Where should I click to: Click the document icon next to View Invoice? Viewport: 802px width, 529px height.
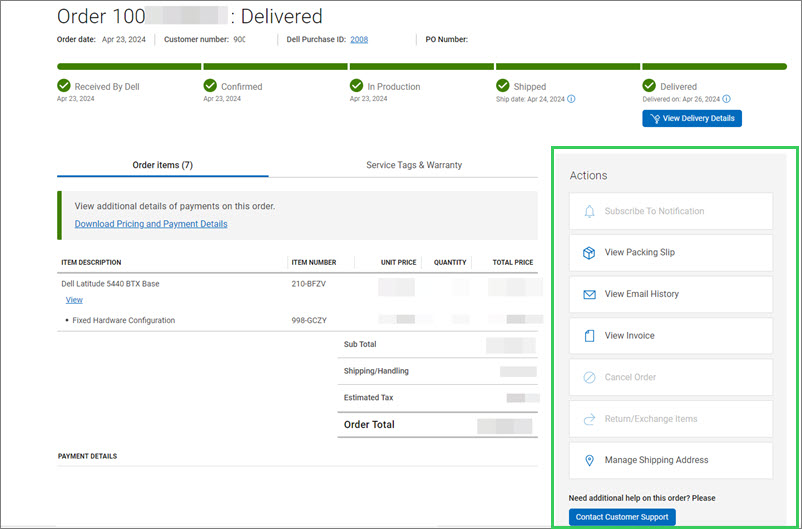tap(589, 336)
